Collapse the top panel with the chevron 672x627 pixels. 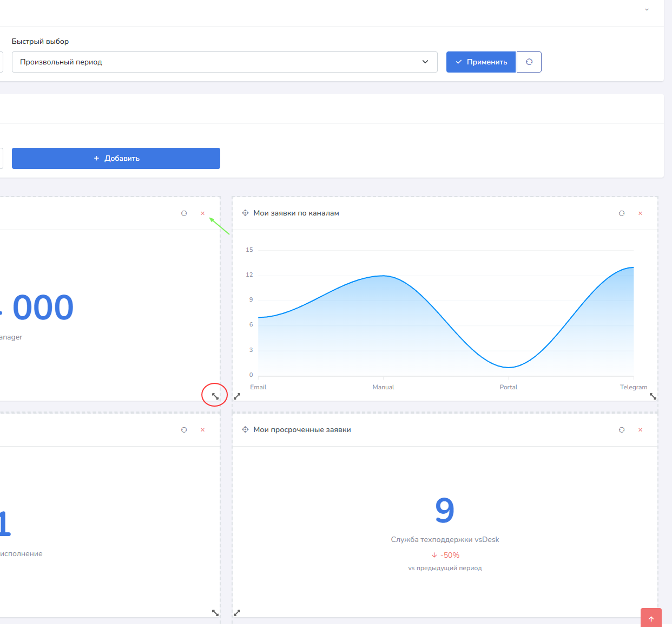coord(647,10)
